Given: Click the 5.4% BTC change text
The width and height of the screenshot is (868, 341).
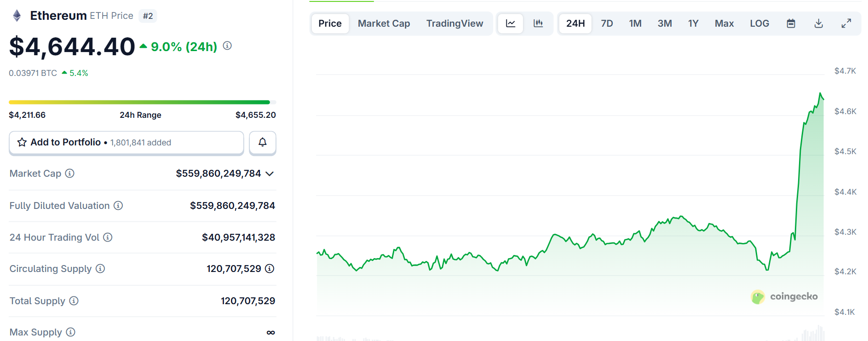Looking at the screenshot, I should tap(79, 73).
